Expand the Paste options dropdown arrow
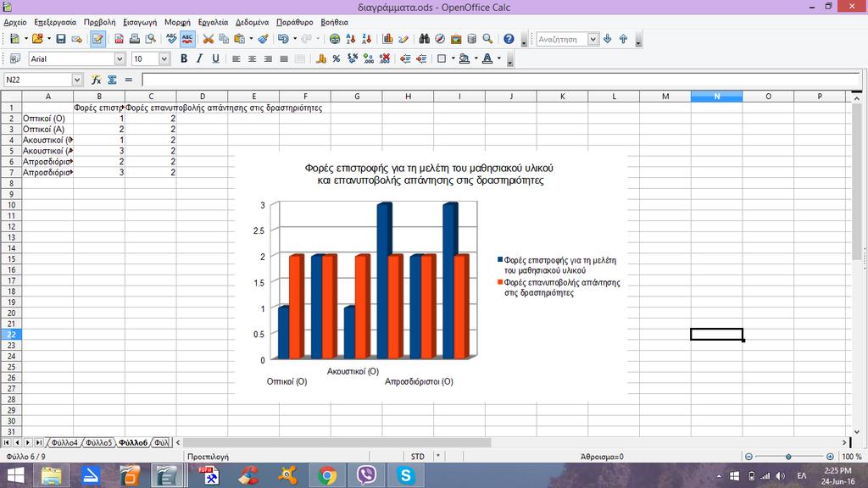Screen dimensions: 868x488 click(251, 39)
